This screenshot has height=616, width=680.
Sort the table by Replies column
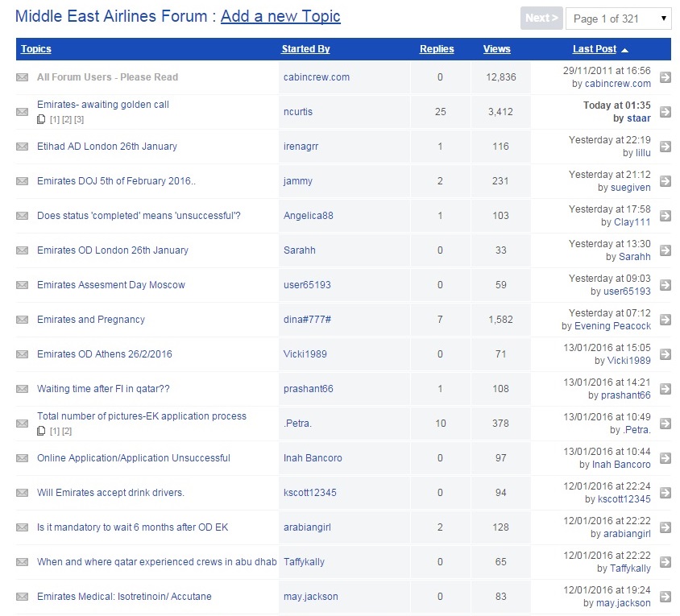point(437,49)
